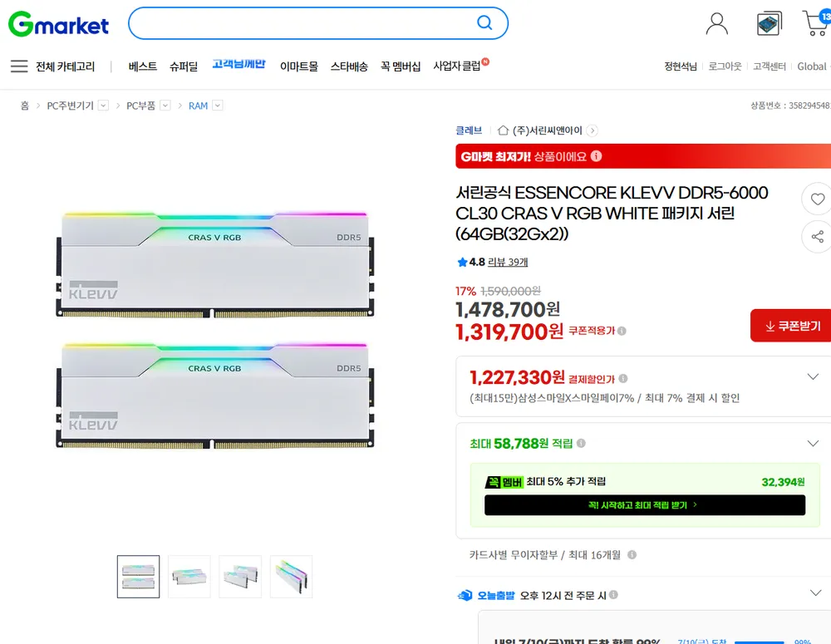Click the 오늘출발 delivery icon
Screen dimensions: 831x644
pos(465,595)
